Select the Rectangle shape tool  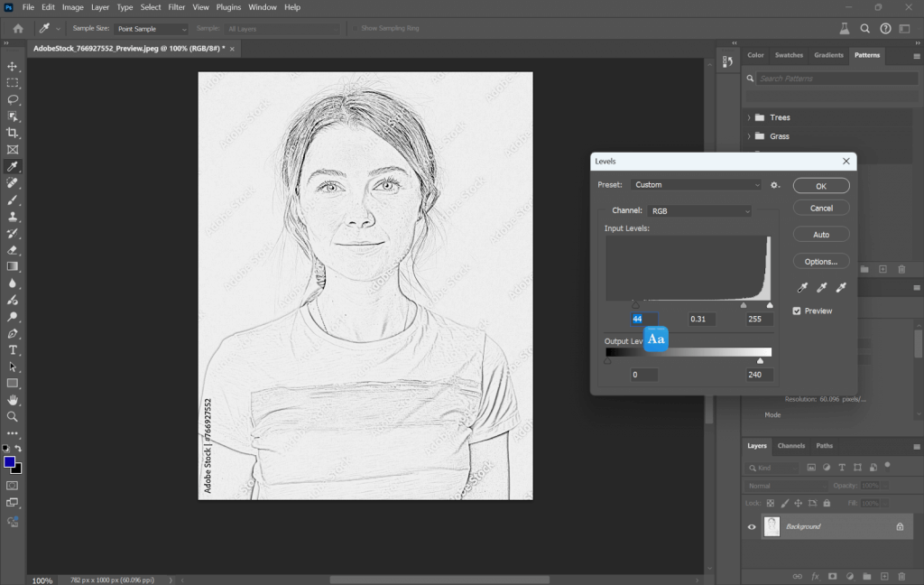click(x=13, y=384)
